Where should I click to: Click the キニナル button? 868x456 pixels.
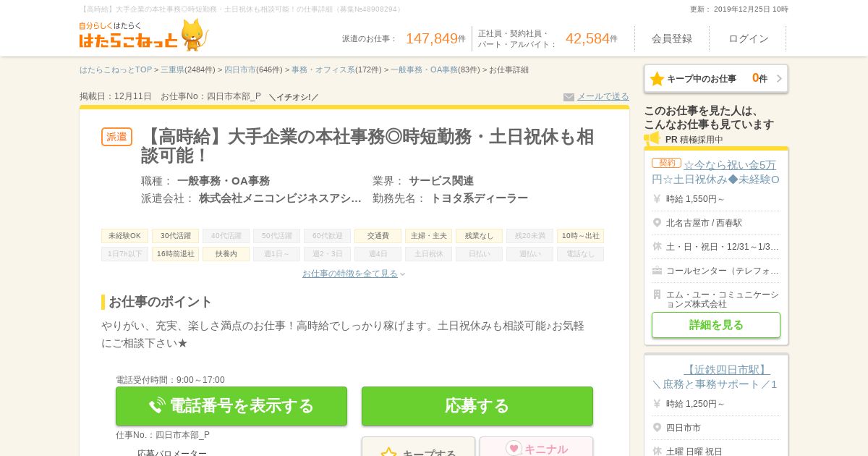tap(536, 447)
